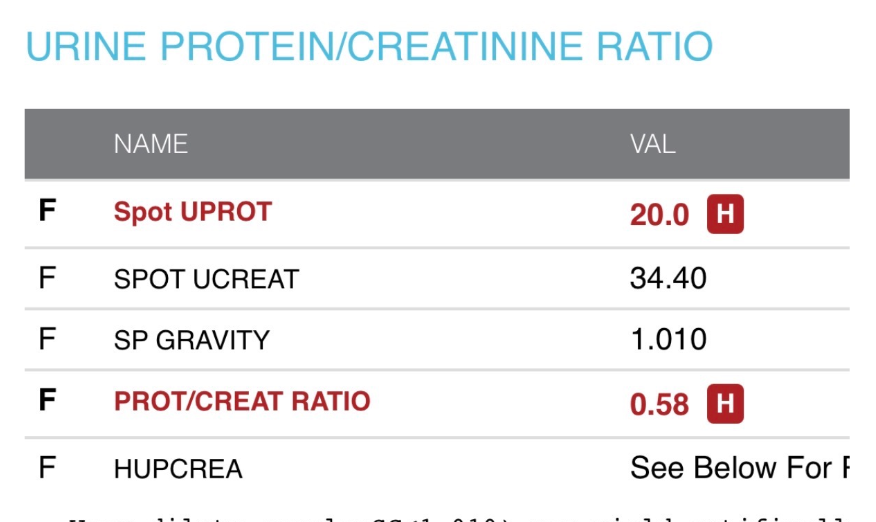Click the F status in Spot UPROT row

47,213
